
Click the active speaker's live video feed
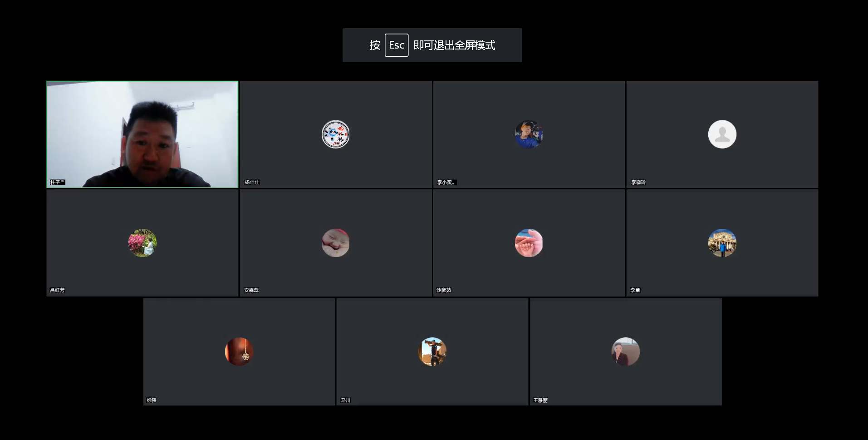pos(142,134)
